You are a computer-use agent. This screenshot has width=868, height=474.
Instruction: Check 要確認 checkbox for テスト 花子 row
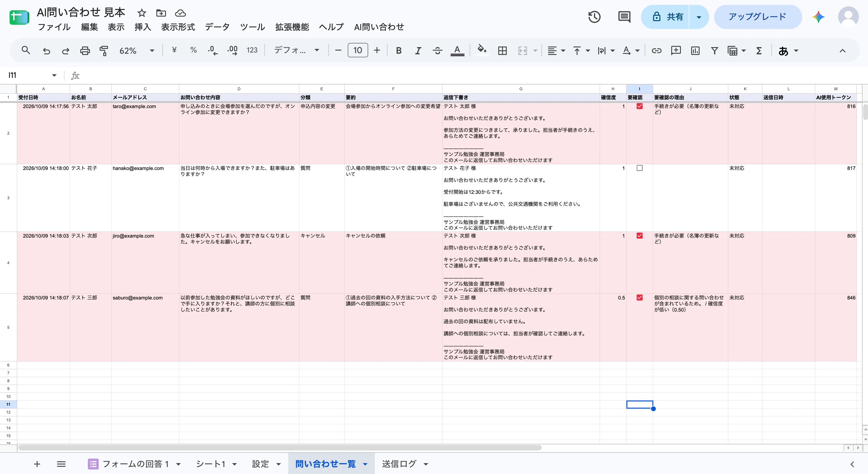[640, 168]
